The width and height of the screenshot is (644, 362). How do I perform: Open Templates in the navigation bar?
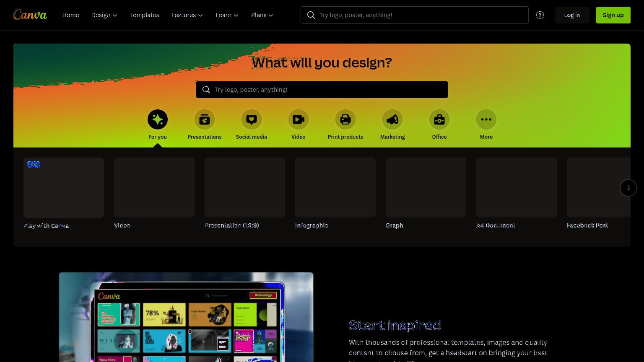tap(145, 15)
